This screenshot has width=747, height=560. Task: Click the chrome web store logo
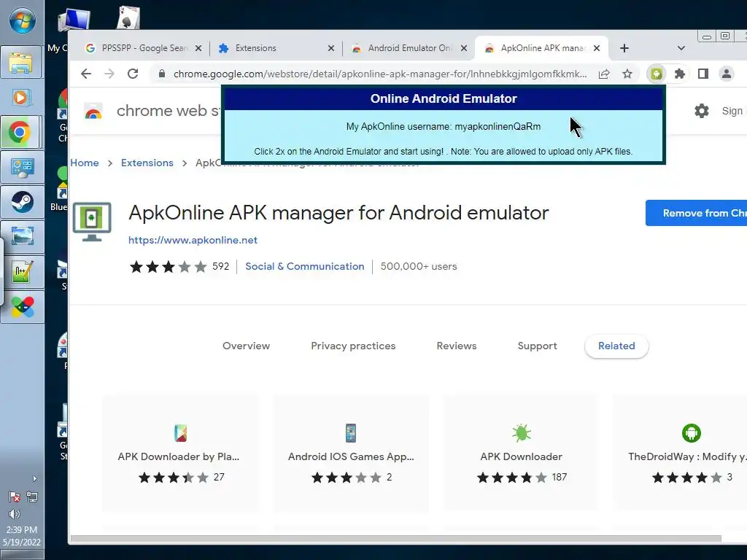93,111
